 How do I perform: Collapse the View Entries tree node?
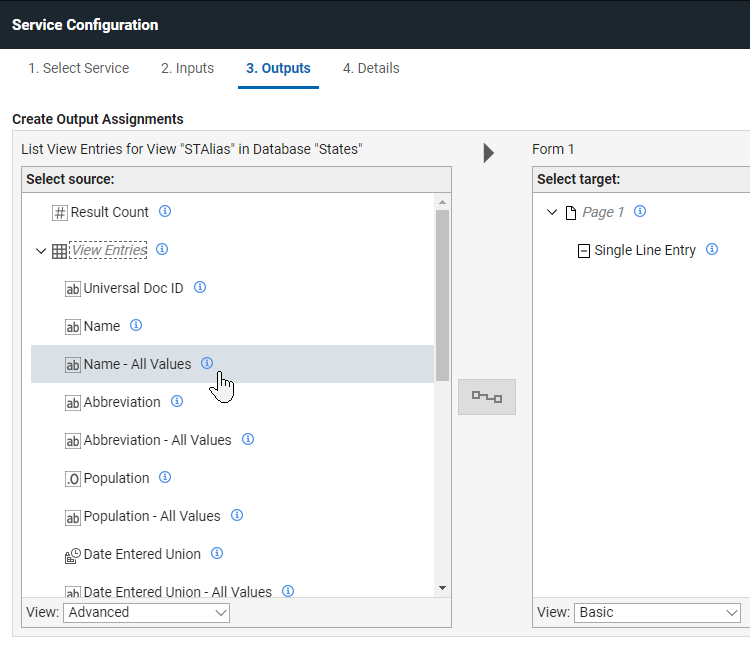[41, 250]
